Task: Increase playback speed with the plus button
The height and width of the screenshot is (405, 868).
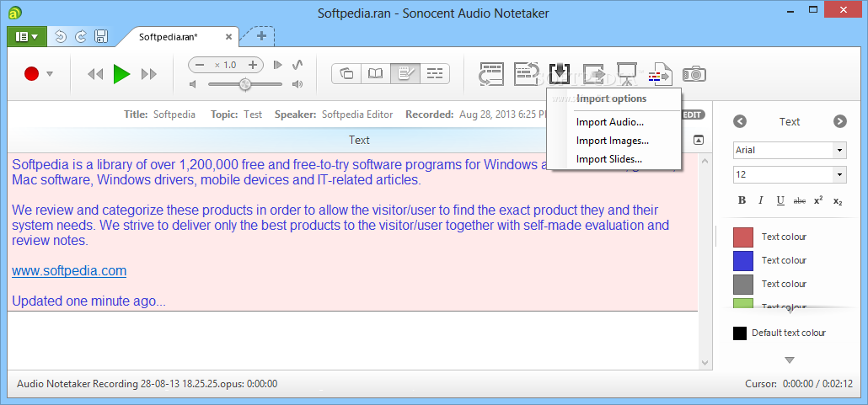Action: [253, 66]
